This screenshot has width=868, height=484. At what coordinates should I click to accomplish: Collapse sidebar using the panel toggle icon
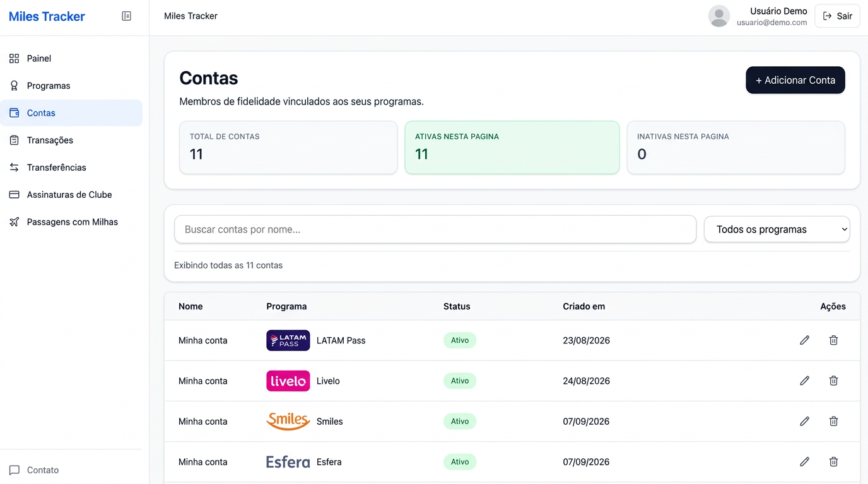point(126,16)
